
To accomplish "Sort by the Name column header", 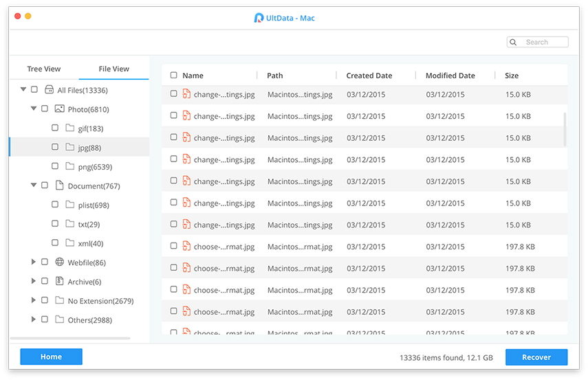I will point(193,76).
